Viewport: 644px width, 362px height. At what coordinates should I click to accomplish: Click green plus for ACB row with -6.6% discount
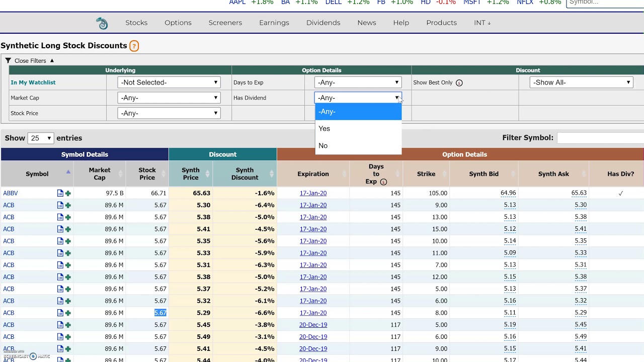click(x=68, y=313)
